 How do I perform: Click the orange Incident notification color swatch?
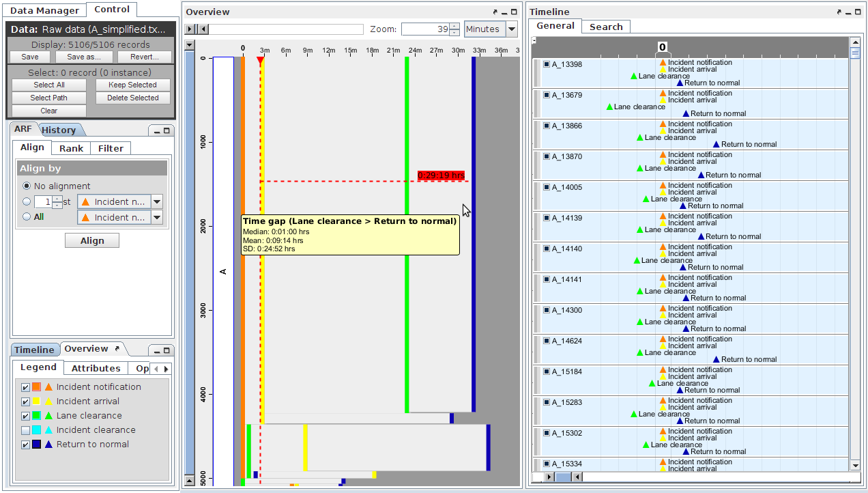tap(37, 387)
